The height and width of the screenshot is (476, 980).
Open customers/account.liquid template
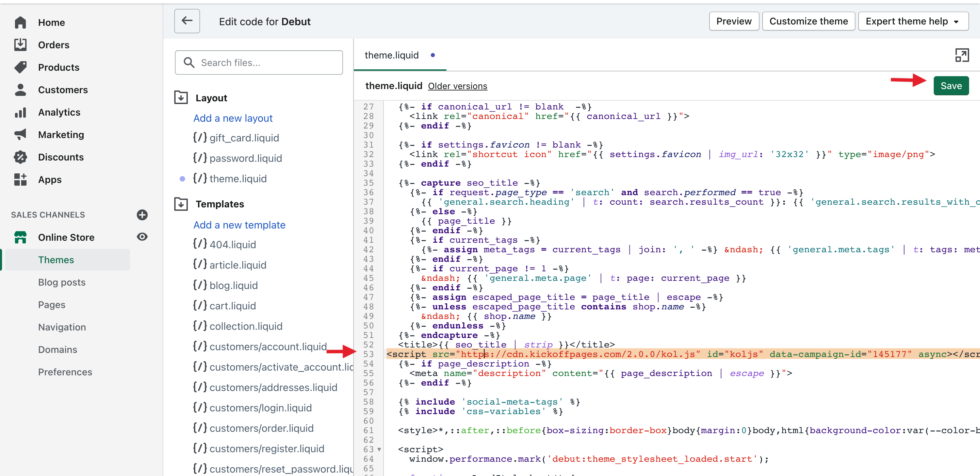pyautogui.click(x=260, y=347)
